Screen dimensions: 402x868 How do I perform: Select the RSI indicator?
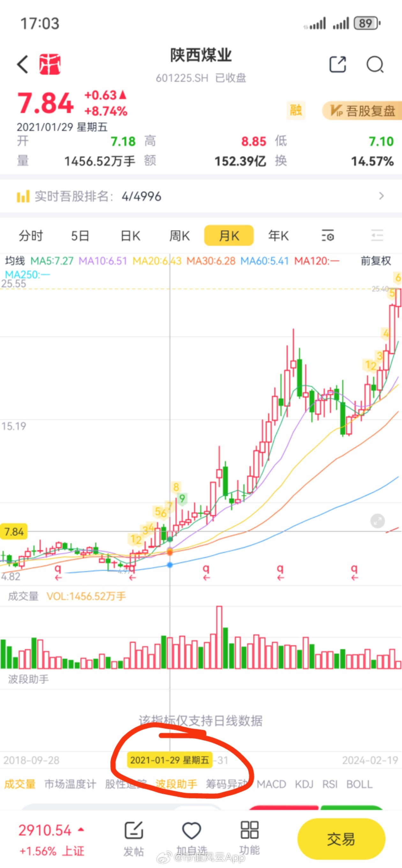(330, 784)
